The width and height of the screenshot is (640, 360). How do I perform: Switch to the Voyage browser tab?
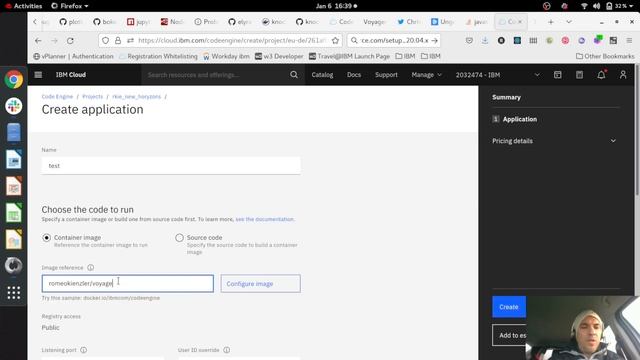pos(373,22)
